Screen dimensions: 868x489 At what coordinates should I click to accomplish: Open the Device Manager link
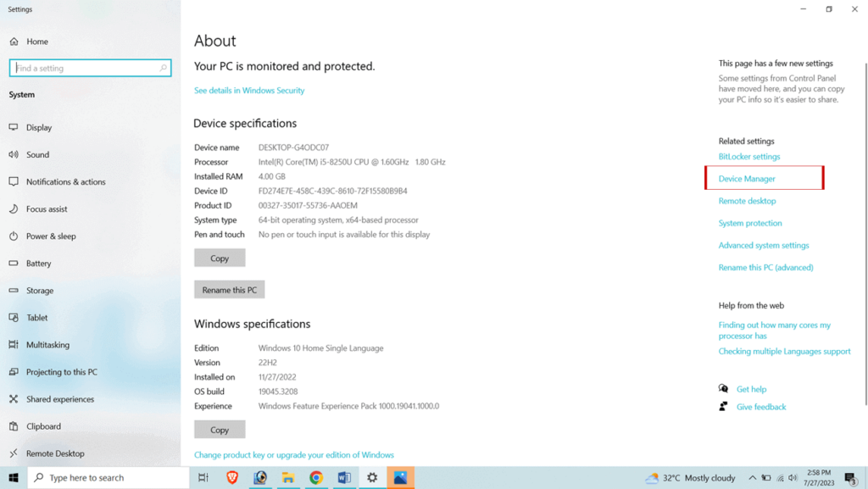[x=747, y=179]
